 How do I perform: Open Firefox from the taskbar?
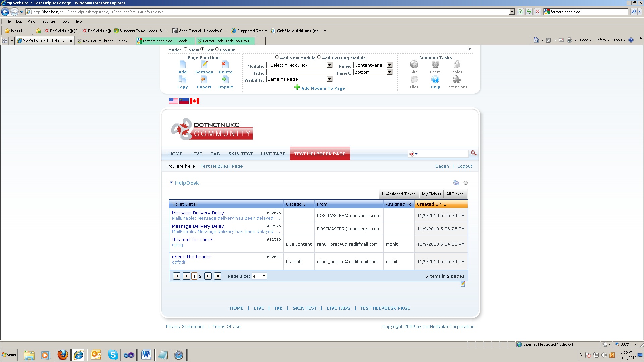pos(63,355)
